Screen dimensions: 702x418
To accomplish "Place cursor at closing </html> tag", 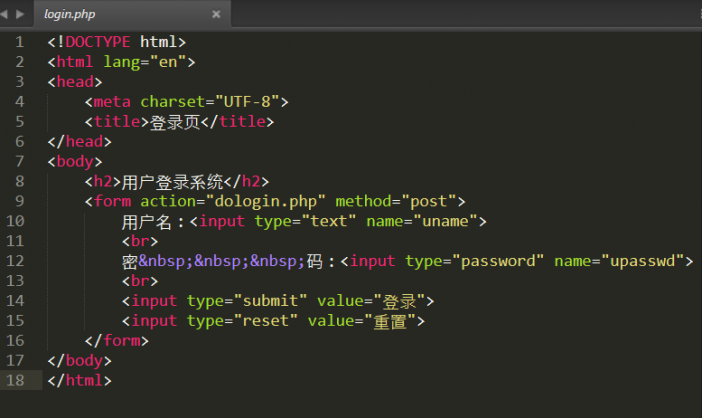I will pos(80,380).
